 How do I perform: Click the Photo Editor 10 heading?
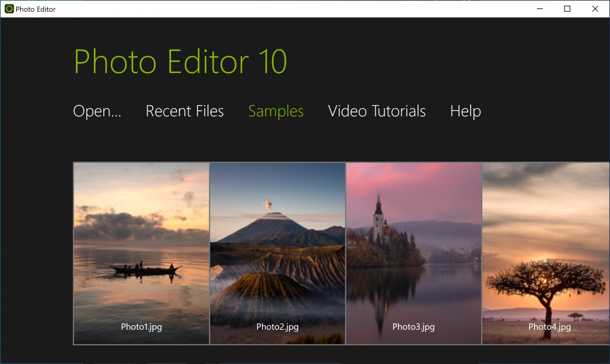(180, 61)
